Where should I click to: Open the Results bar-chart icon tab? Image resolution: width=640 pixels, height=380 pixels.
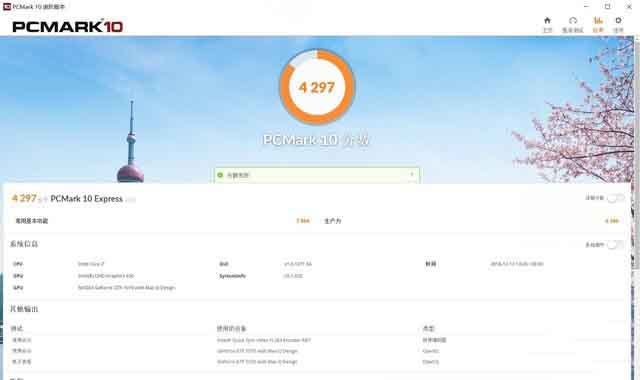click(598, 21)
